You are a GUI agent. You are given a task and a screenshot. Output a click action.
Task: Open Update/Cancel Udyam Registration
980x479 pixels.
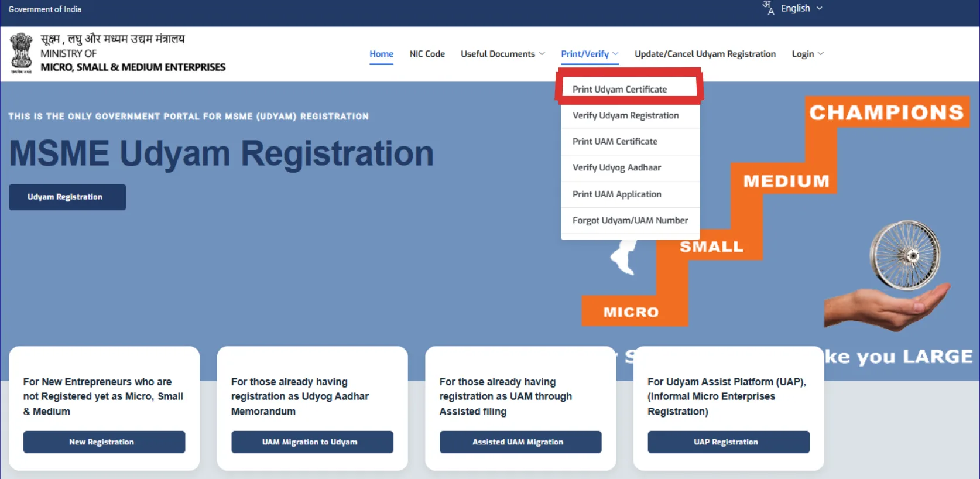coord(705,54)
